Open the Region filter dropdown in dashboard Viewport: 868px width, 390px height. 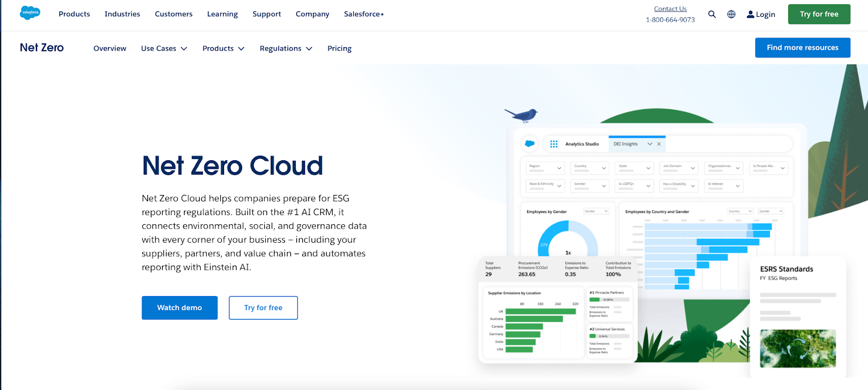click(x=545, y=168)
